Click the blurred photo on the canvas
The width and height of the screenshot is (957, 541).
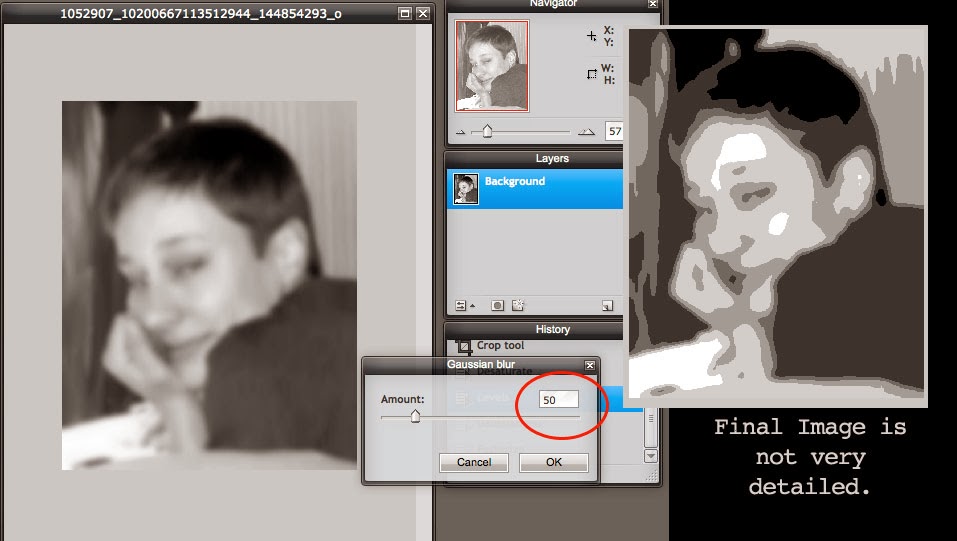[x=209, y=285]
